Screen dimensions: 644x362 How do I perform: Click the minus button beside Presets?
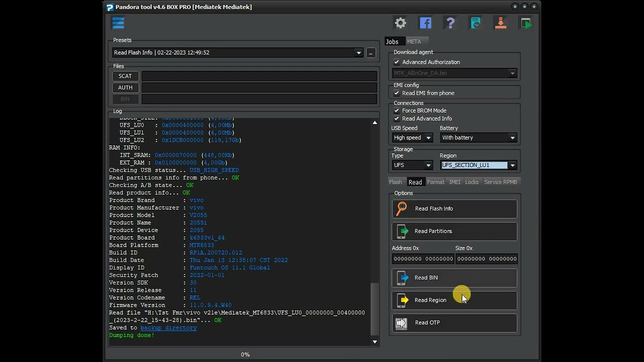[x=371, y=53]
